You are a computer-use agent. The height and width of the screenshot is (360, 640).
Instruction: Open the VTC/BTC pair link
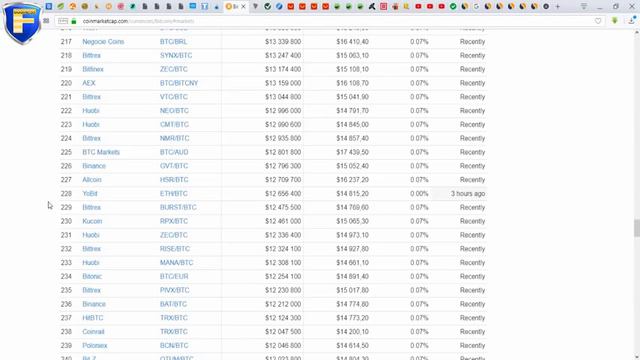[174, 97]
